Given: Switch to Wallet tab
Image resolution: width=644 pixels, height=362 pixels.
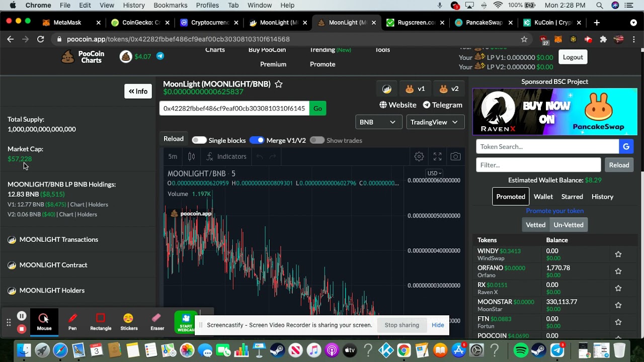Looking at the screenshot, I should 543,197.
